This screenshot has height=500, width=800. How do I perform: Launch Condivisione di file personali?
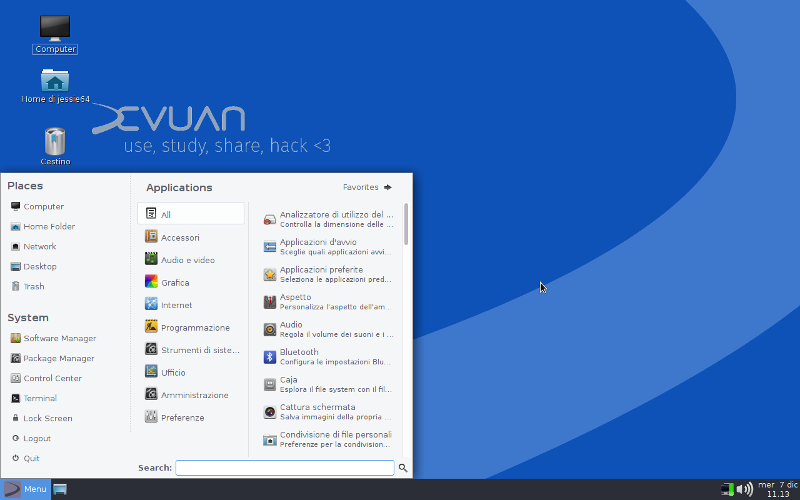328,439
